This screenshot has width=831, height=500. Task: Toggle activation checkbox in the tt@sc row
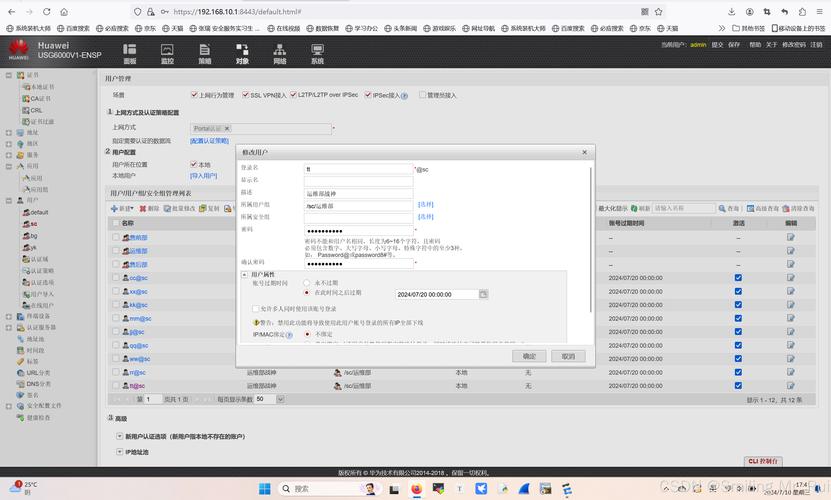738,385
